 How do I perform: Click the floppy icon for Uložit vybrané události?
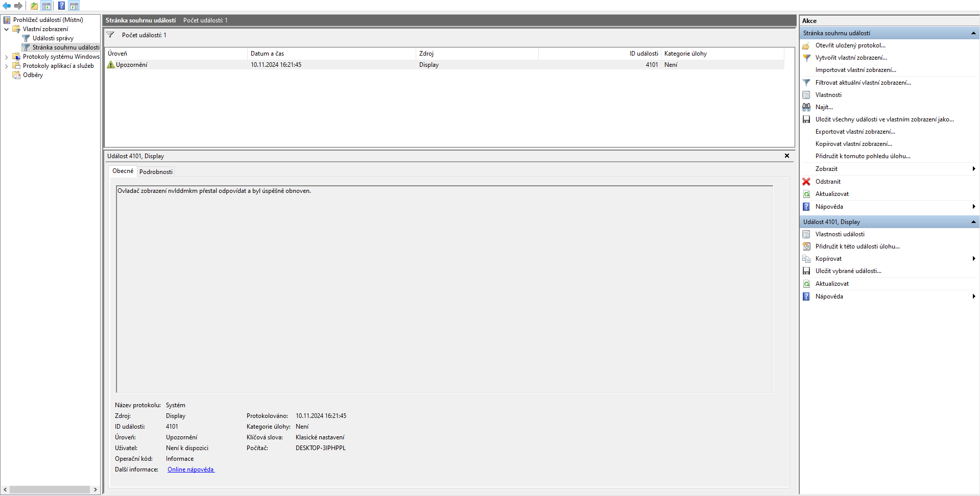click(806, 271)
